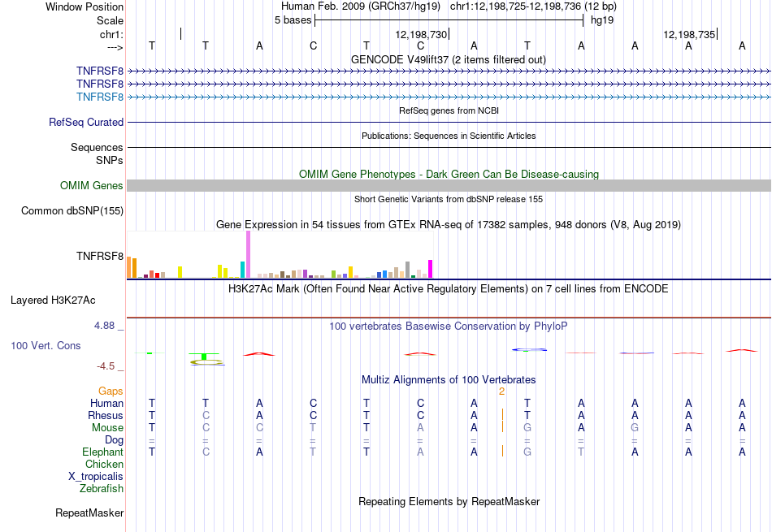Click the orange '2' gap count
The height and width of the screenshot is (532, 772).
coord(501,391)
